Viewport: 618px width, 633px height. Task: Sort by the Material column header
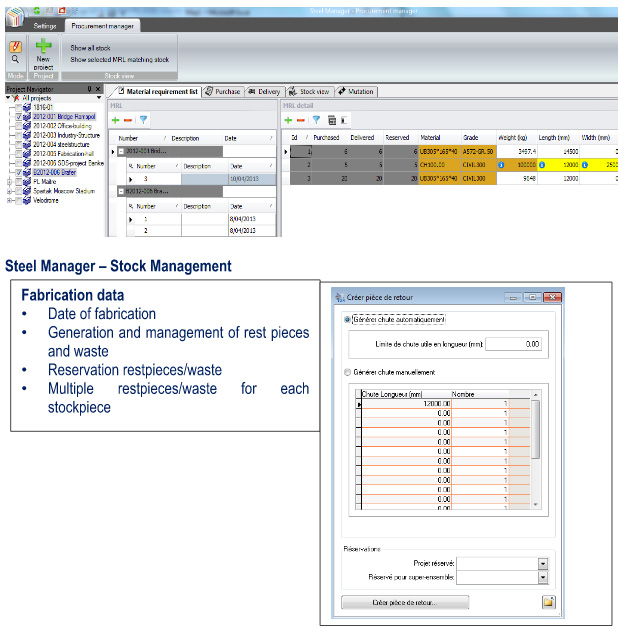440,138
